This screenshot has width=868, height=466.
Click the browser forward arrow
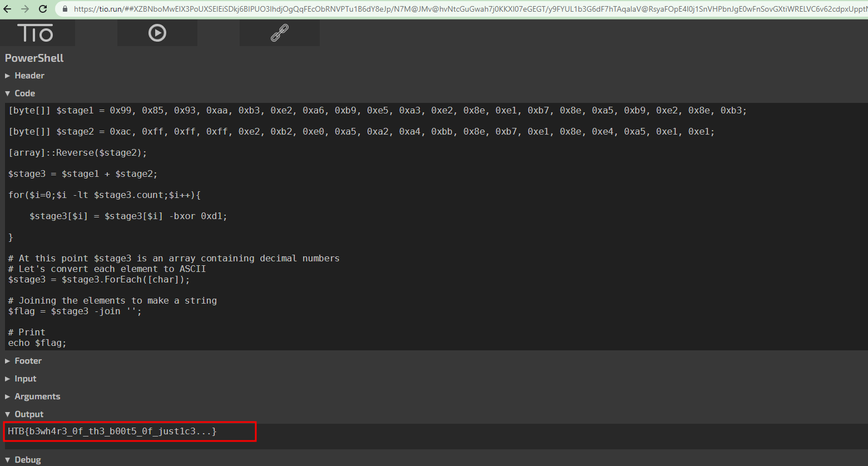(x=25, y=9)
